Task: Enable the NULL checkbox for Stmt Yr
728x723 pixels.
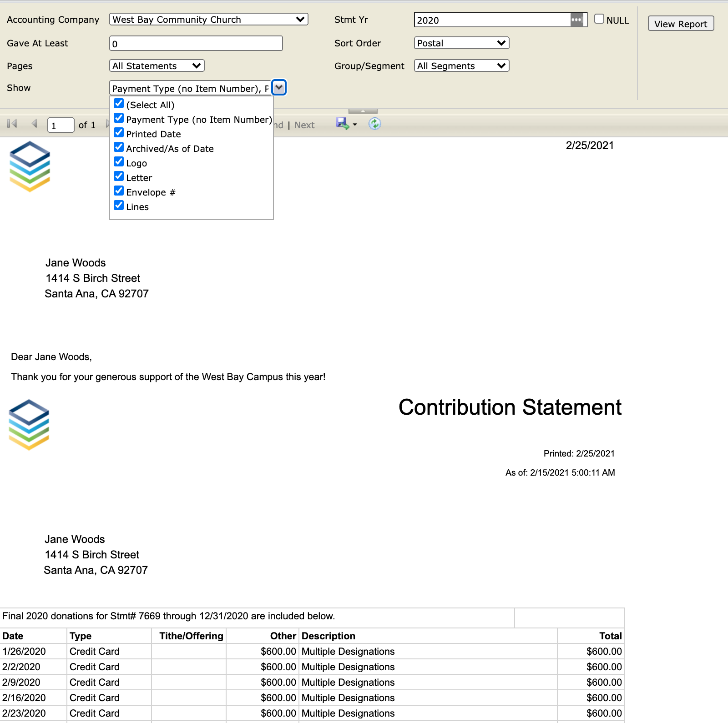Action: coord(599,19)
